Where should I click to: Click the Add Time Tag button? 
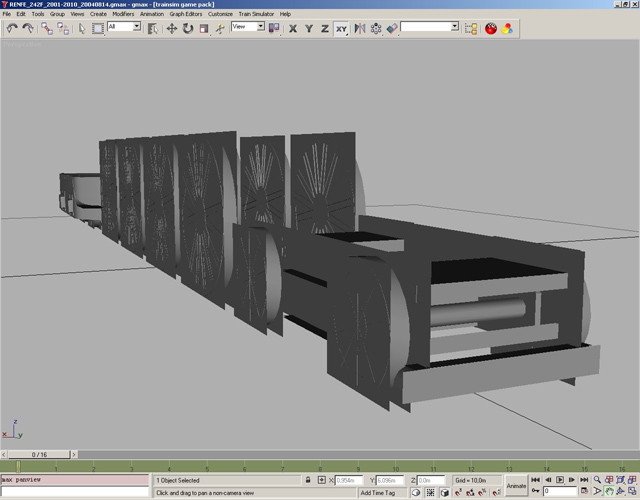click(380, 492)
